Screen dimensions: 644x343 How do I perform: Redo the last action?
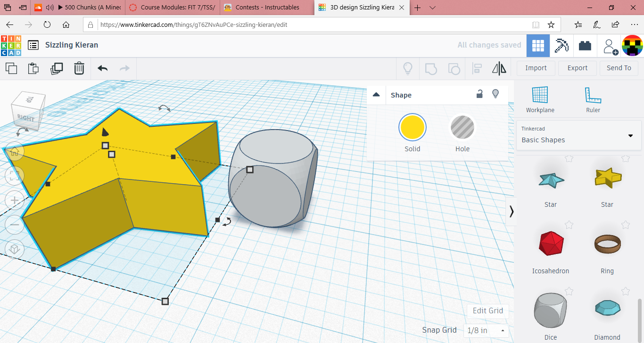[x=124, y=68]
